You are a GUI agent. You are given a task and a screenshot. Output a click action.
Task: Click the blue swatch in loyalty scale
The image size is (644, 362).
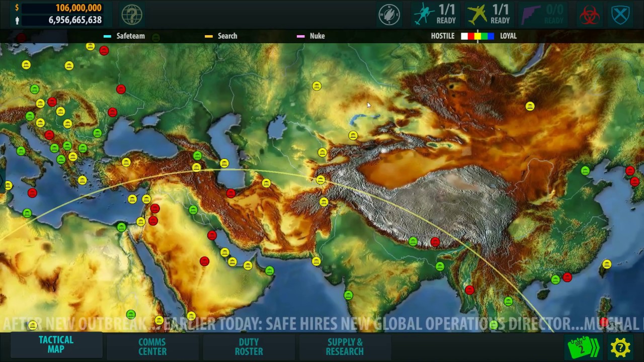[x=491, y=36]
